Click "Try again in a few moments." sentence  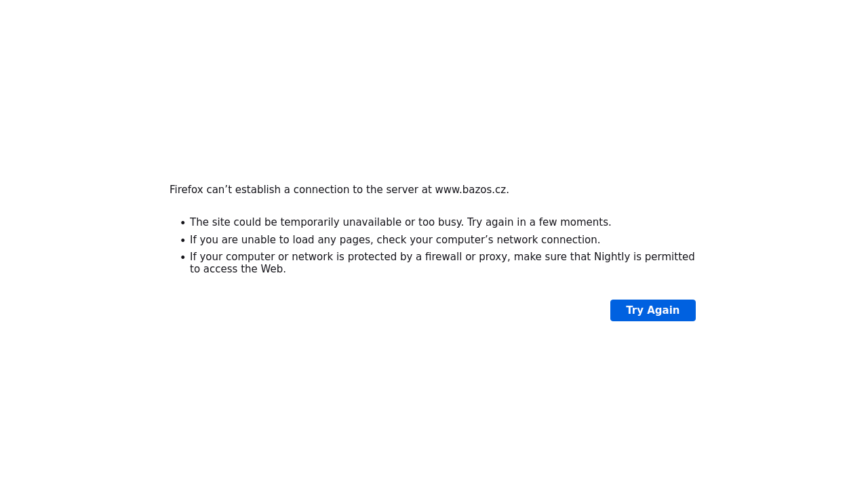(538, 222)
